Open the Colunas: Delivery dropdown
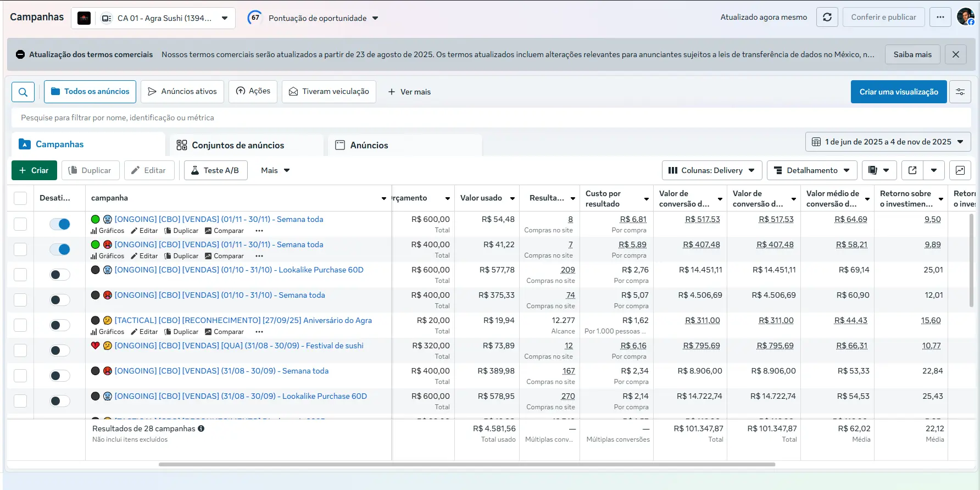980x490 pixels. [x=711, y=170]
